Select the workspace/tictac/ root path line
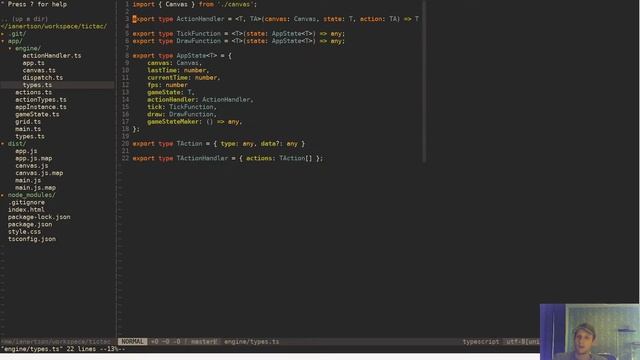Screen dimensions: 640x360 tap(54, 27)
